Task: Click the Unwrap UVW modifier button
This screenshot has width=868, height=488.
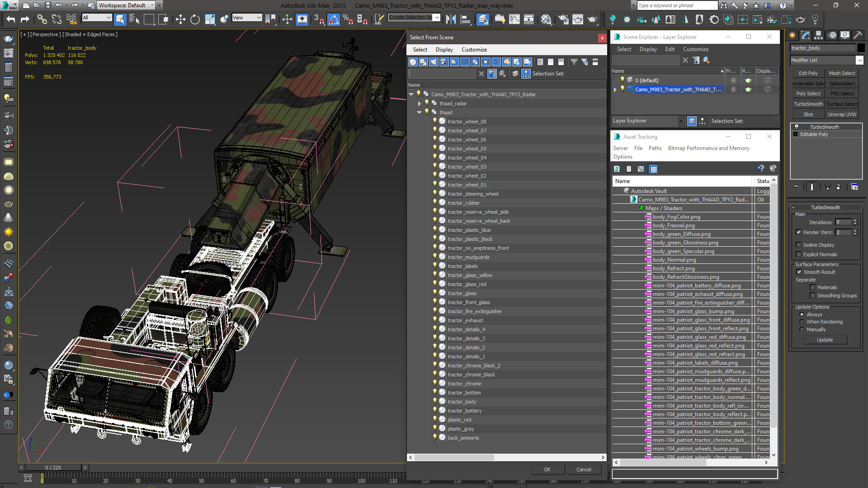Action: click(x=842, y=114)
